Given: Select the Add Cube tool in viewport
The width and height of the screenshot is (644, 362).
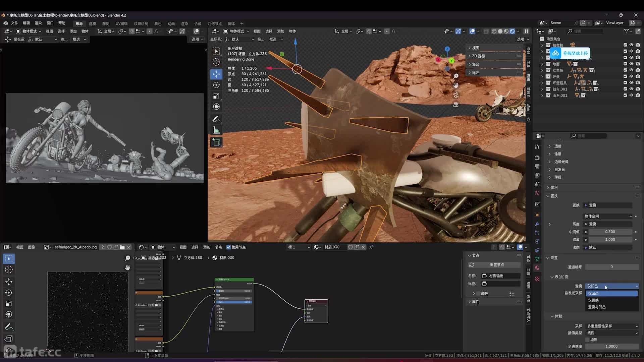Looking at the screenshot, I should click(216, 142).
